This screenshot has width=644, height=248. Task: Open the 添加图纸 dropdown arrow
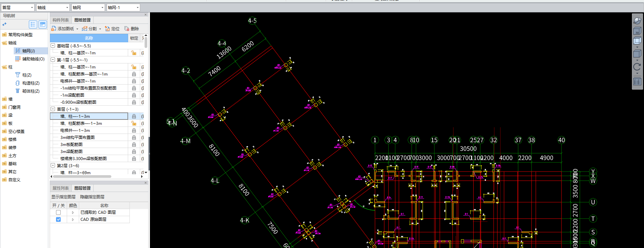[77, 29]
